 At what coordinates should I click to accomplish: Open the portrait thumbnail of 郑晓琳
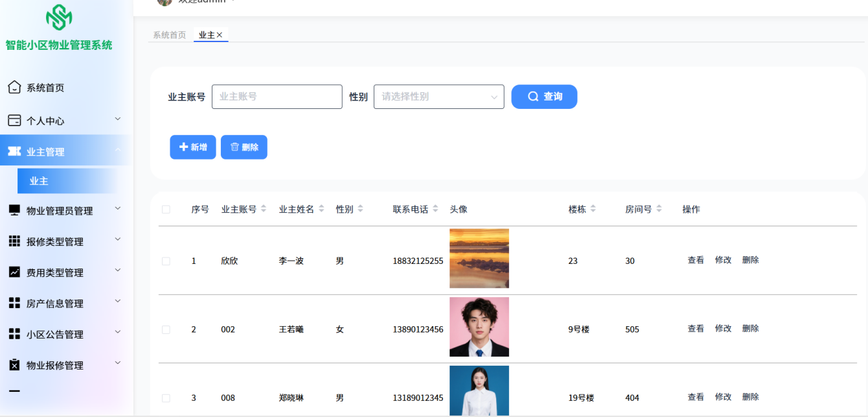479,390
